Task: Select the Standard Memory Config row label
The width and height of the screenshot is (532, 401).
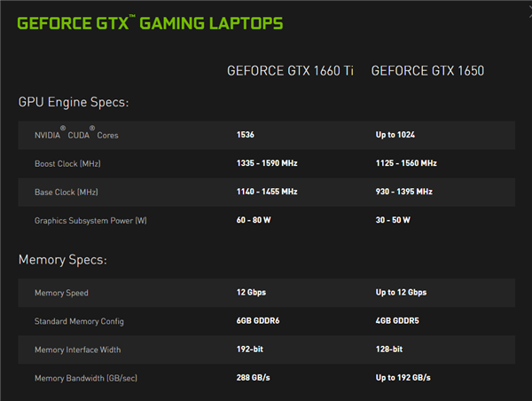Action: point(81,321)
